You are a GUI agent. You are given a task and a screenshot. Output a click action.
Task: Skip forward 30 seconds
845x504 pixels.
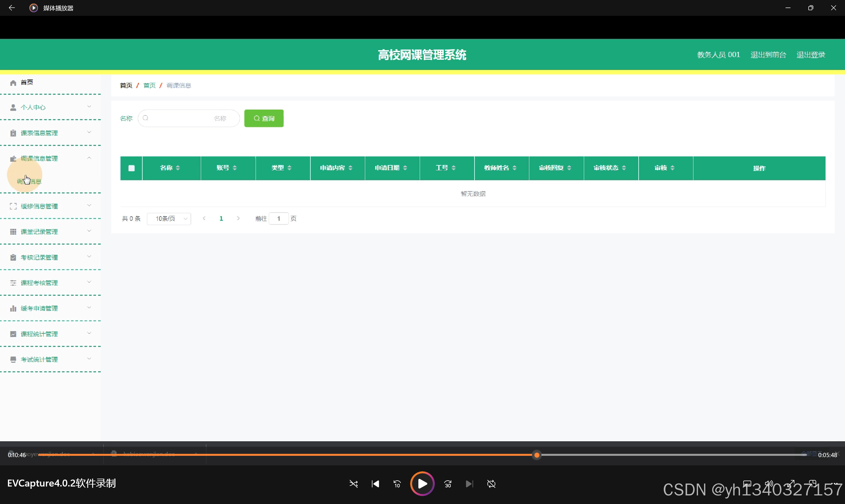click(x=448, y=484)
